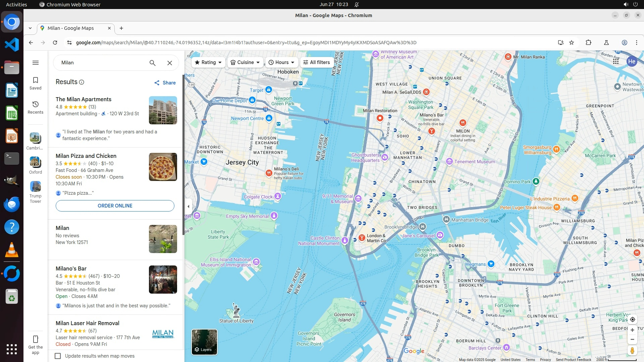Expand the Cuisine filter dropdown
This screenshot has width=644, height=362.
(245, 62)
